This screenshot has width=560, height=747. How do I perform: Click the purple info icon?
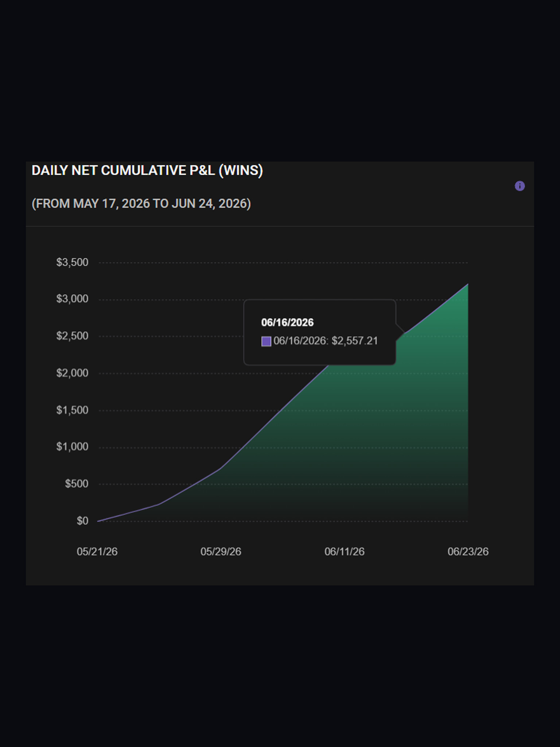(x=520, y=186)
